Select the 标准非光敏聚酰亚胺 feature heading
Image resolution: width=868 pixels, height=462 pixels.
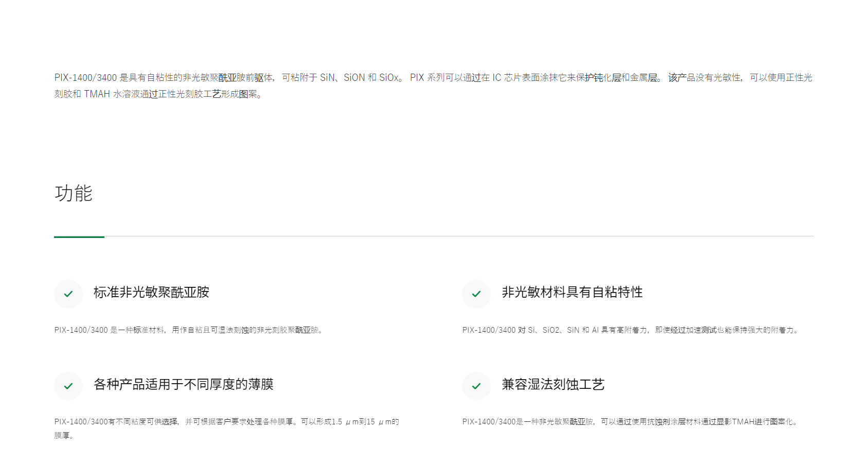(x=151, y=293)
